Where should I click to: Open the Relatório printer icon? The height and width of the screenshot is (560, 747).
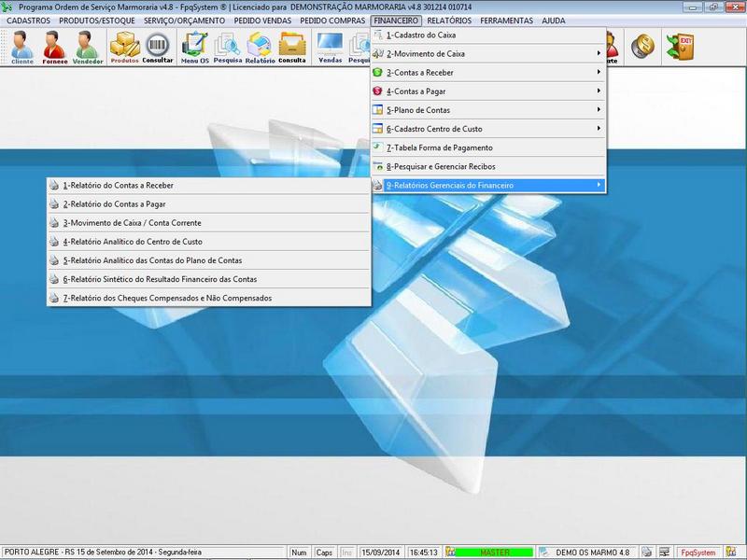(260, 48)
